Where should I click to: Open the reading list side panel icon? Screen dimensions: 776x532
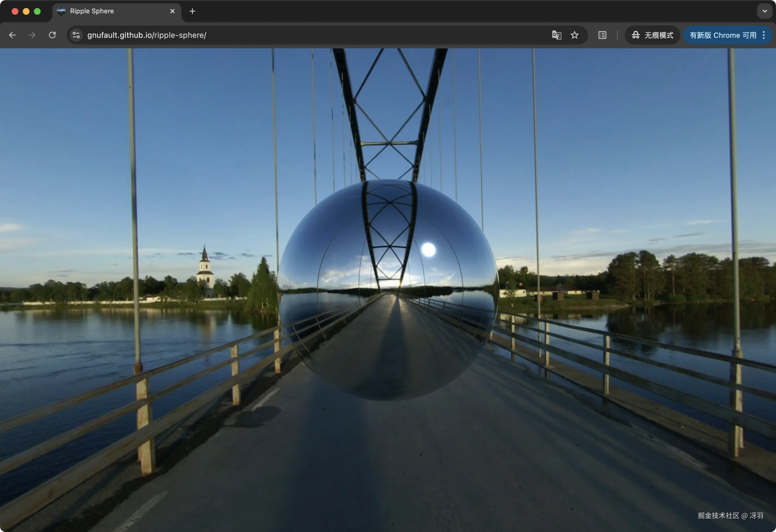(x=602, y=35)
